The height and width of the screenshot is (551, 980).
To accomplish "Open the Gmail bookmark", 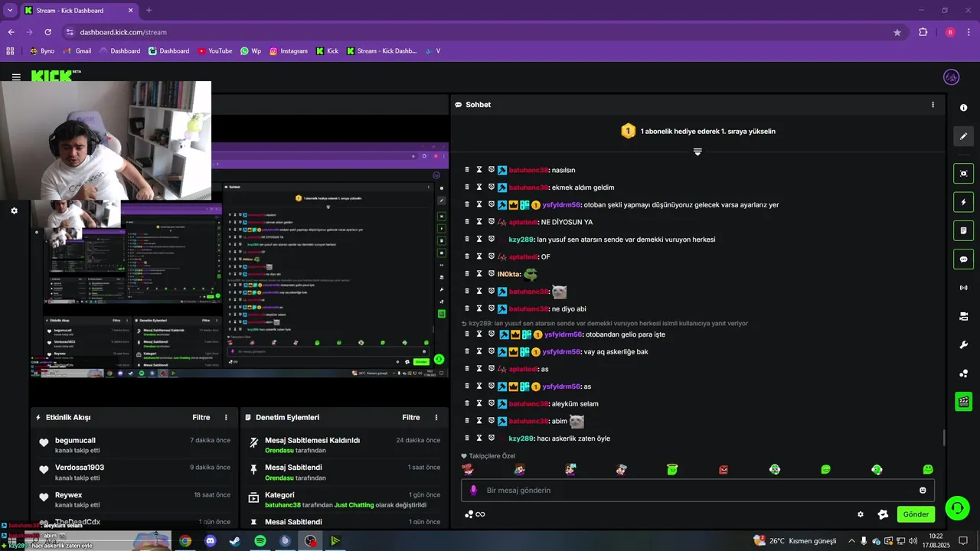I will (x=77, y=51).
